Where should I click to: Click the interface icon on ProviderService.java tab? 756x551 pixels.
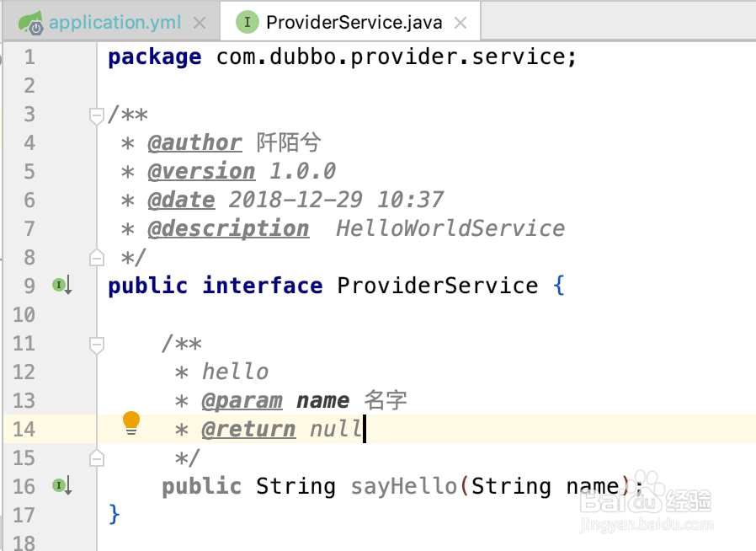click(x=247, y=23)
